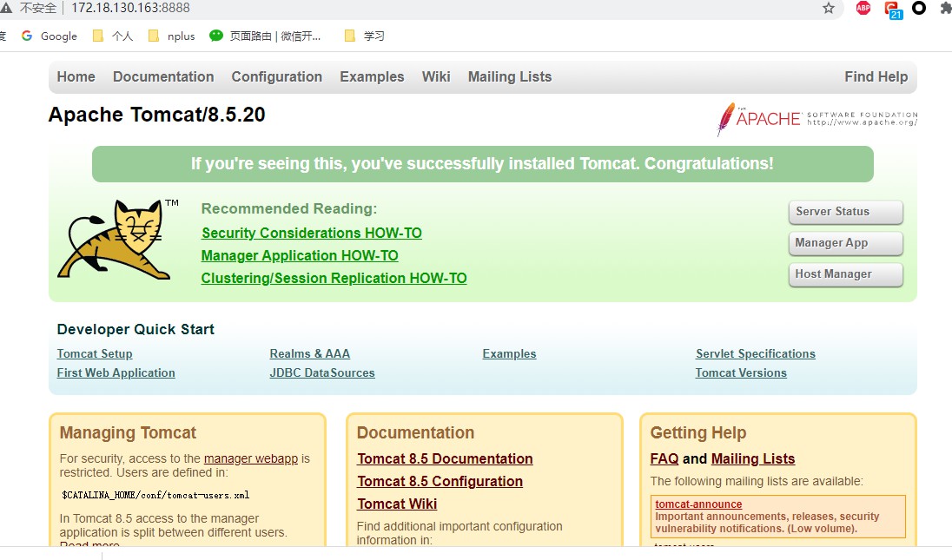This screenshot has width=952, height=560.
Task: Click the Recommended Reading heading
Action: 289,208
